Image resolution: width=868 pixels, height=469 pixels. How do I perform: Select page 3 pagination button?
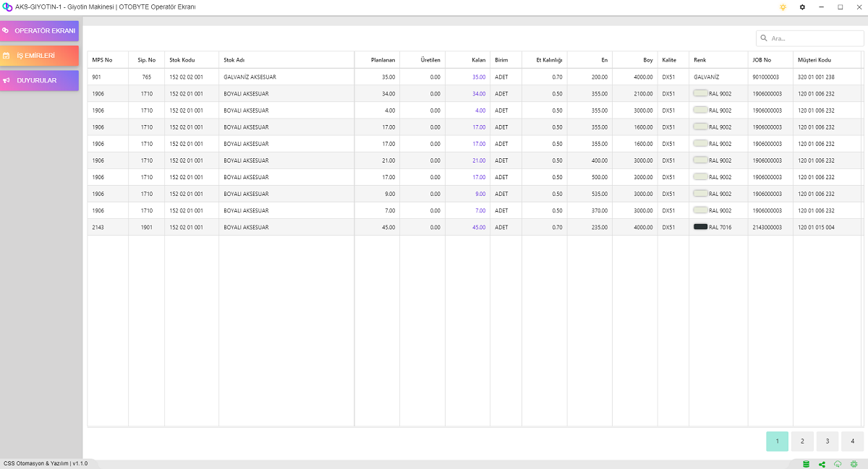(x=827, y=441)
